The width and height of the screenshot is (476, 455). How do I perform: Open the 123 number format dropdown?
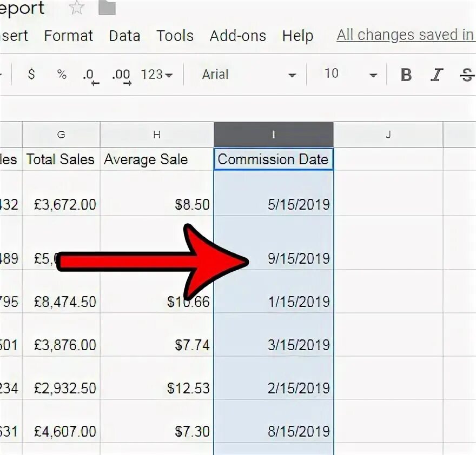coord(156,75)
